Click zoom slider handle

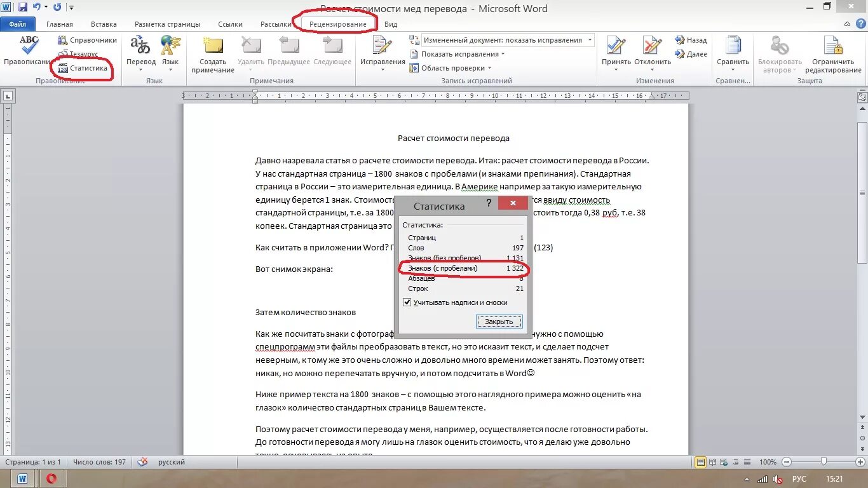[x=824, y=462]
